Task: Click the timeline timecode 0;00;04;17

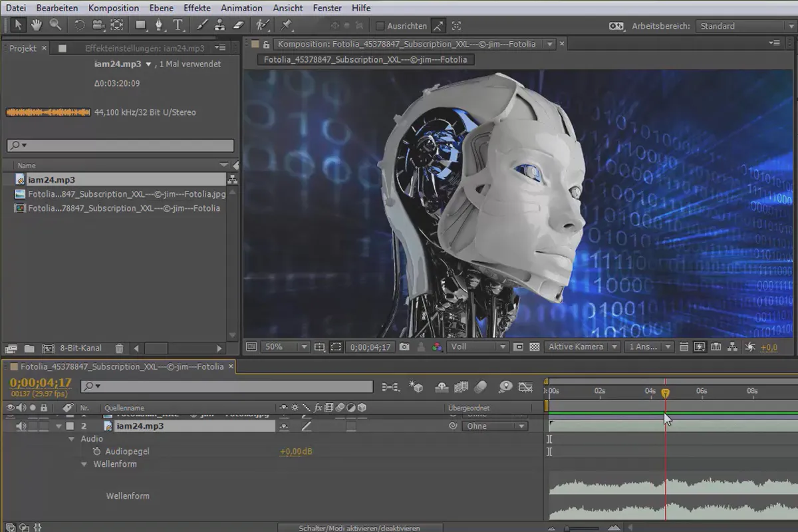Action: [41, 382]
